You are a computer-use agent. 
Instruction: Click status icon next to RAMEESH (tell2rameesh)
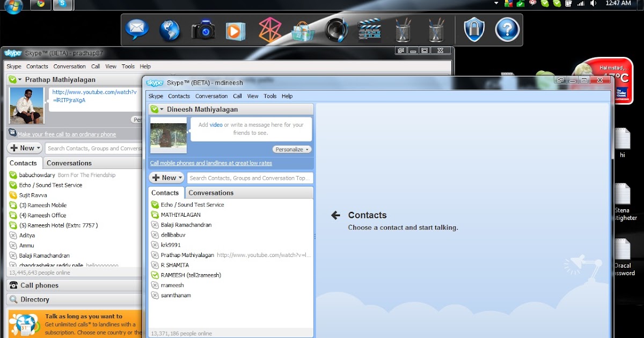pos(155,275)
